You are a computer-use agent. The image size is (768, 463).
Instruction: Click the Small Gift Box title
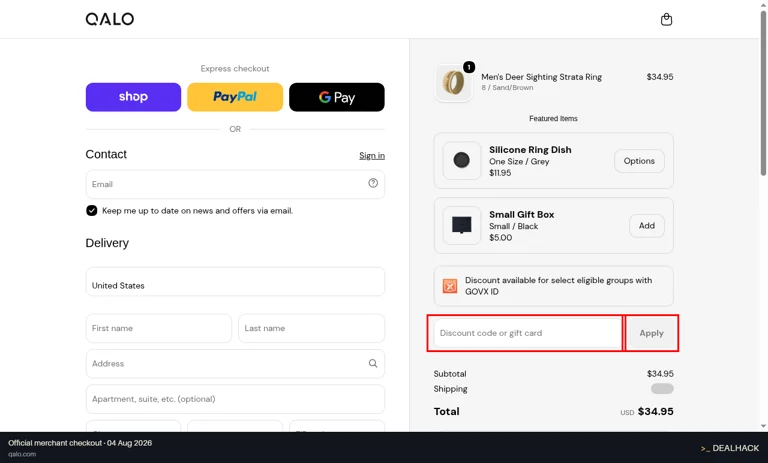click(x=522, y=215)
